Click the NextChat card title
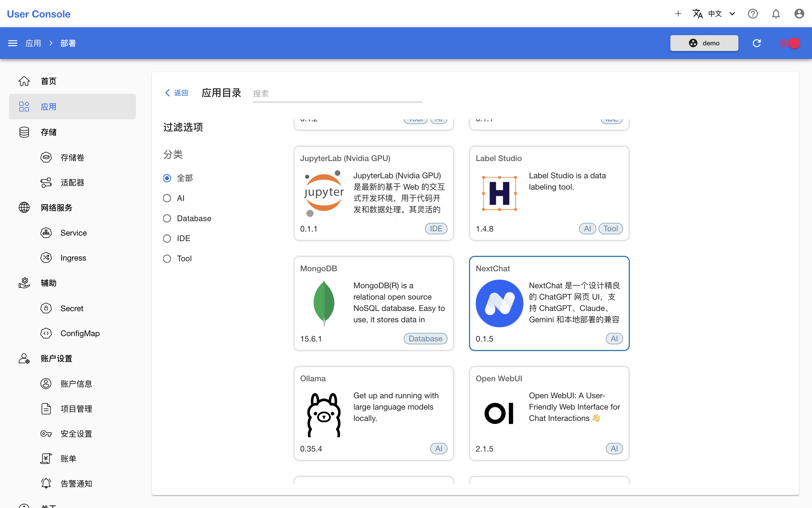Image resolution: width=812 pixels, height=508 pixels. click(493, 269)
